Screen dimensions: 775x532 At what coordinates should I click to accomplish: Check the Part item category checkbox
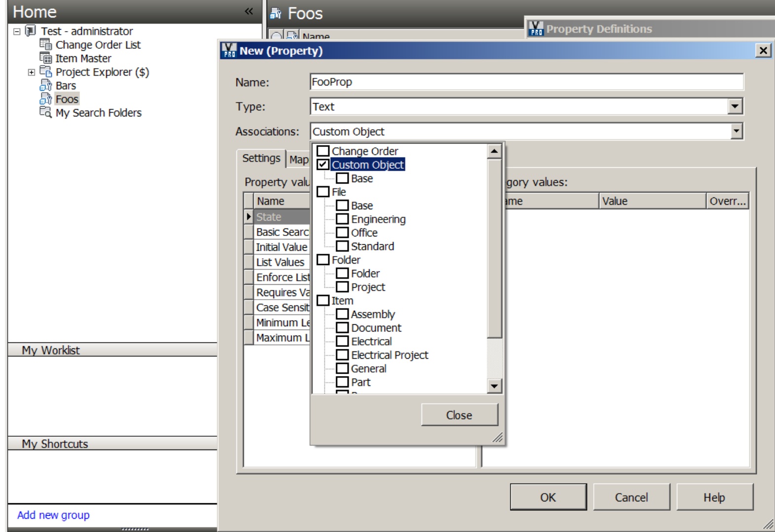tap(342, 382)
